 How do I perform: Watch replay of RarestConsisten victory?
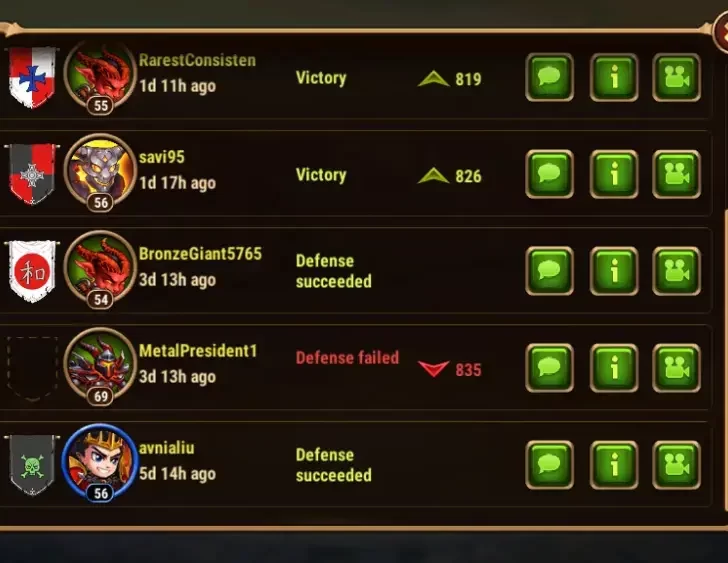[676, 77]
